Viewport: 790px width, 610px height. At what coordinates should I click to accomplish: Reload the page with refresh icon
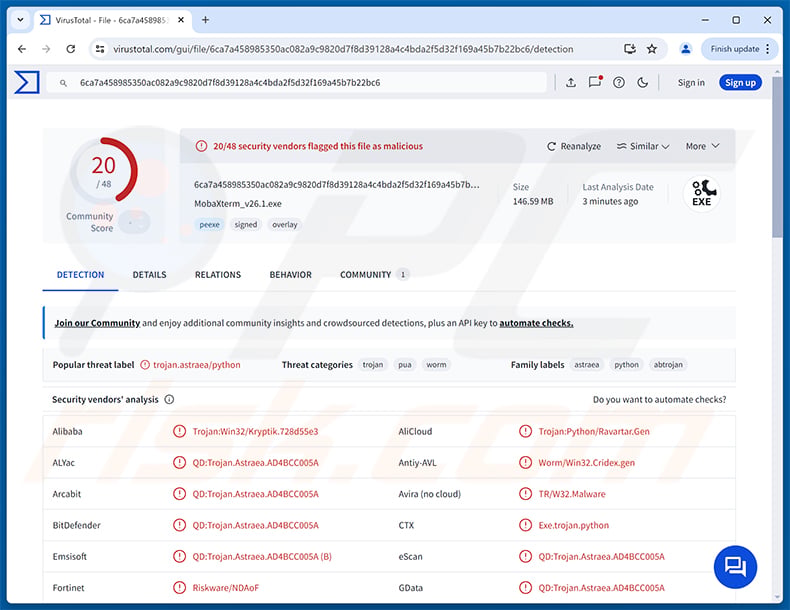pyautogui.click(x=71, y=49)
